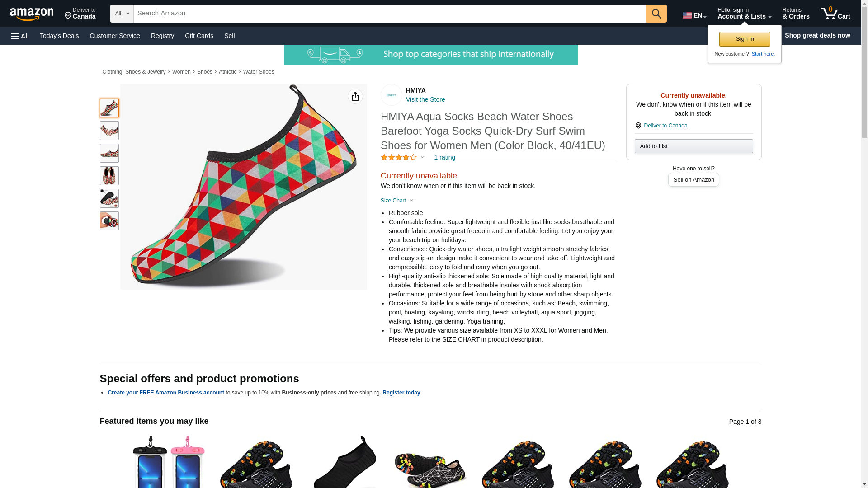Click Water Shoes breadcrumb link
The width and height of the screenshot is (868, 488).
point(259,72)
